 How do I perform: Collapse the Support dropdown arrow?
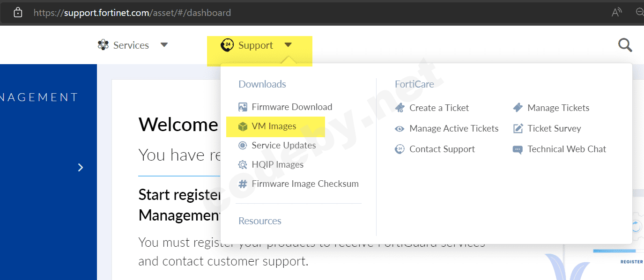(x=288, y=45)
